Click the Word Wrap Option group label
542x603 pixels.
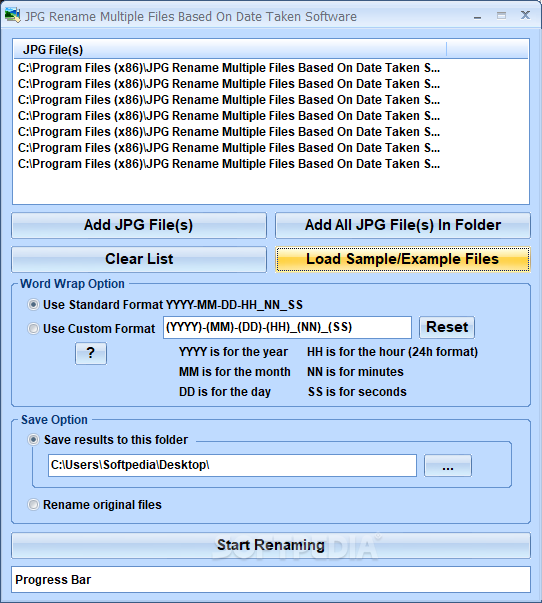[72, 284]
